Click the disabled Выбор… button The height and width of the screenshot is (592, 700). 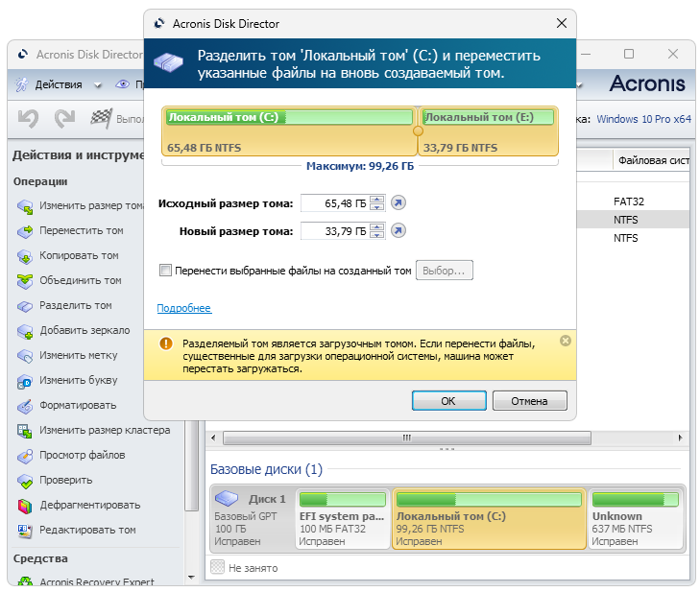pos(445,271)
